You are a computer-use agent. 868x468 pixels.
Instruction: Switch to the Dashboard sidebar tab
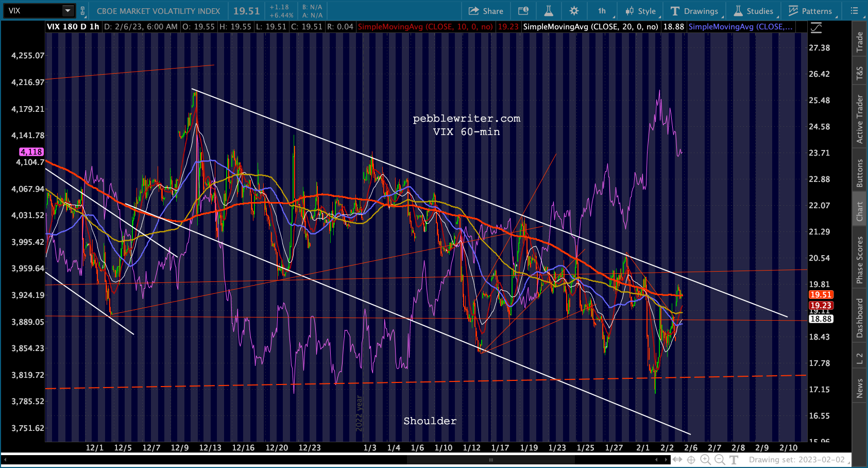coord(859,318)
